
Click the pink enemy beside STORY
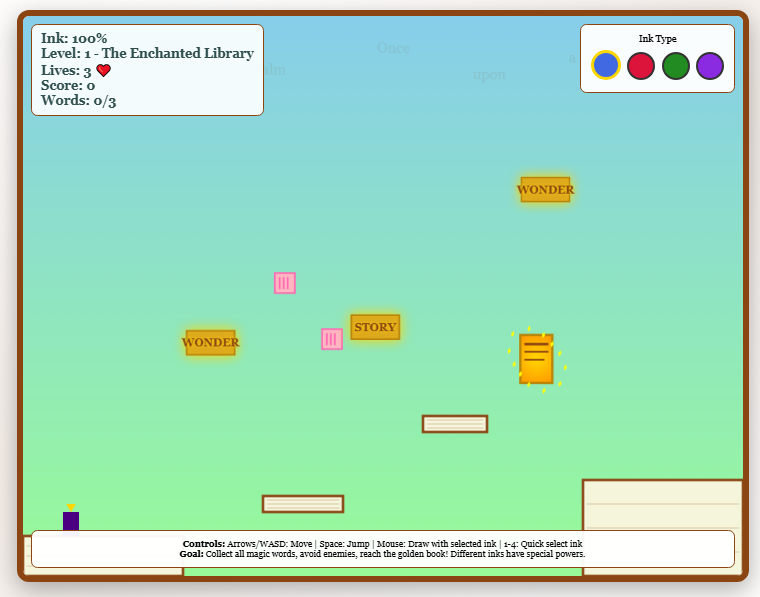(x=332, y=339)
